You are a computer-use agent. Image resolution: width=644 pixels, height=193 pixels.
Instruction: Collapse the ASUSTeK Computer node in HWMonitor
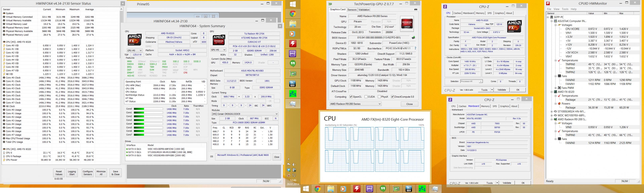point(552,21)
